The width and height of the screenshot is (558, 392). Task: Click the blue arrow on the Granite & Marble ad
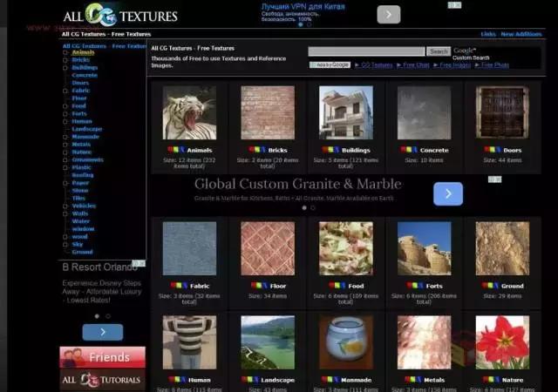click(x=447, y=193)
